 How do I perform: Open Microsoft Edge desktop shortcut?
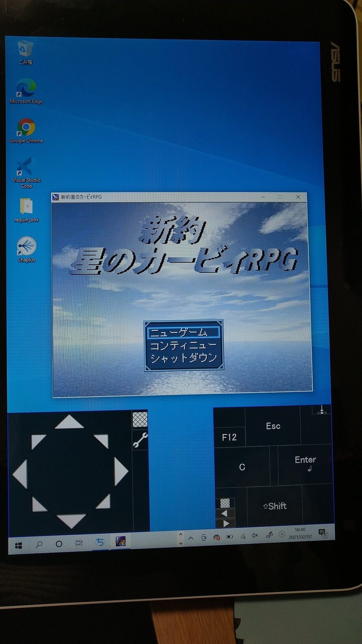[x=26, y=91]
